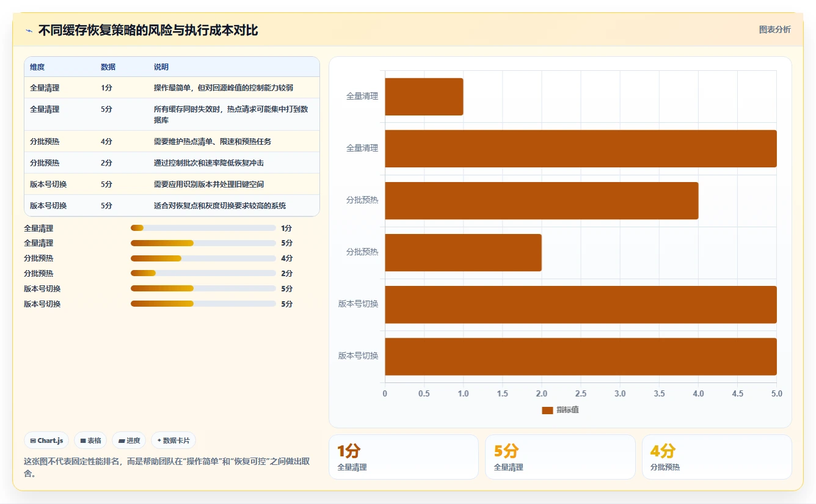Click the 全量清理 chart bar reaching 5.0
This screenshot has width=816, height=504.
tap(581, 148)
